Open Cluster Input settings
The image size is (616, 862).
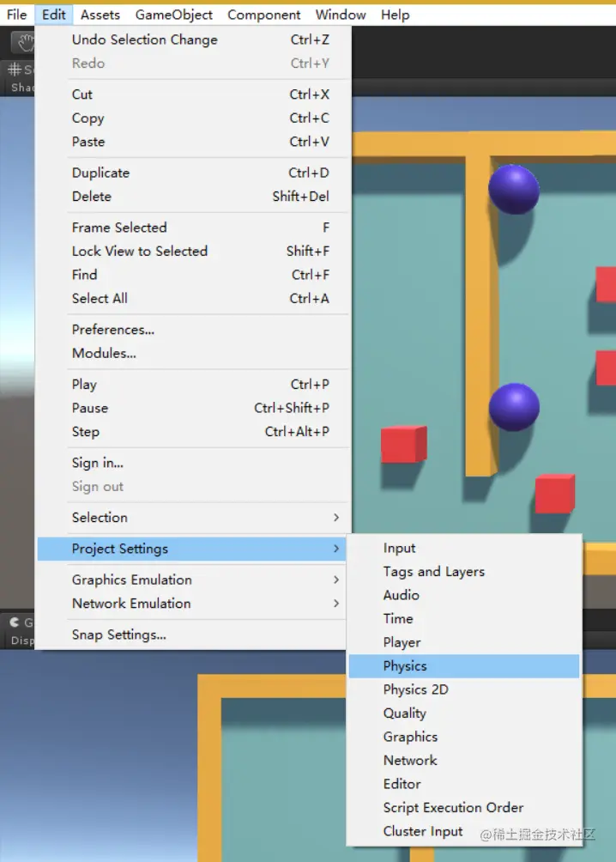point(464,831)
